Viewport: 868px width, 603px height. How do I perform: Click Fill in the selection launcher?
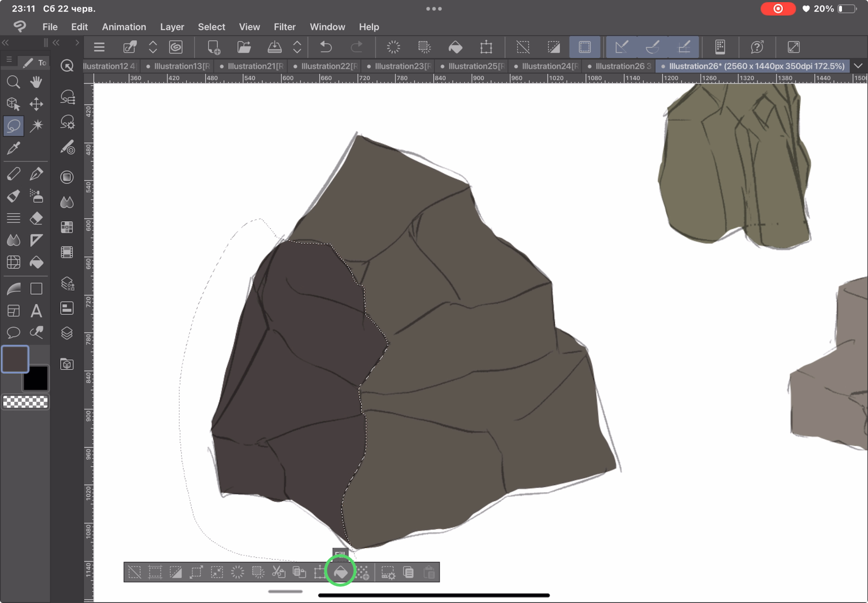[x=341, y=572]
